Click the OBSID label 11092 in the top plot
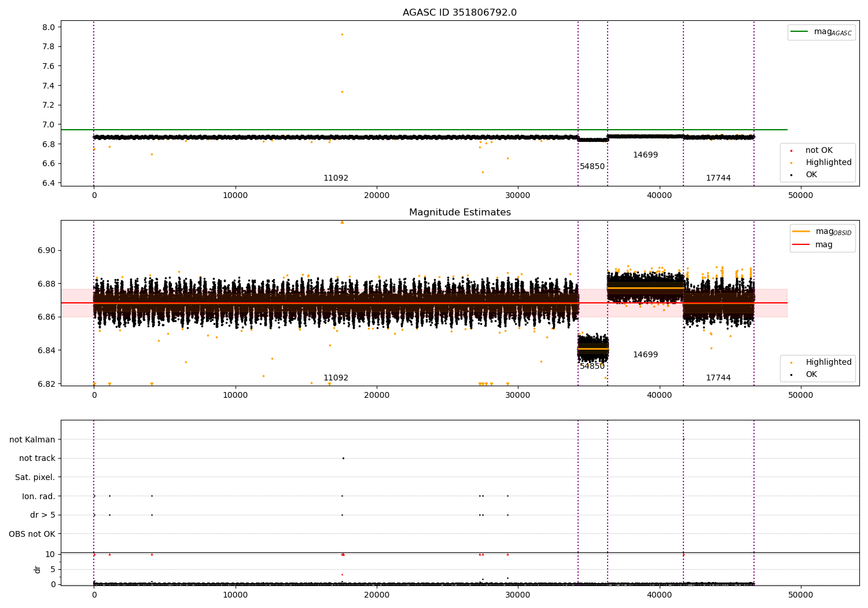 click(336, 178)
